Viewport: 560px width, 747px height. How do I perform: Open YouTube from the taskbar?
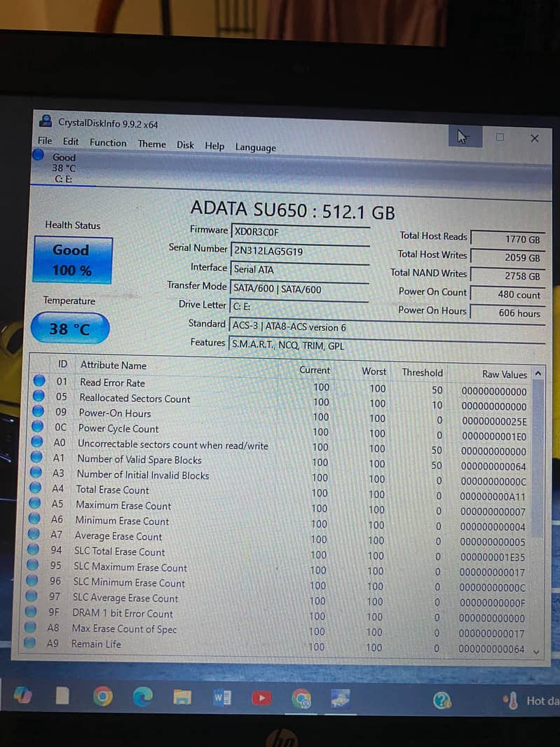[261, 699]
